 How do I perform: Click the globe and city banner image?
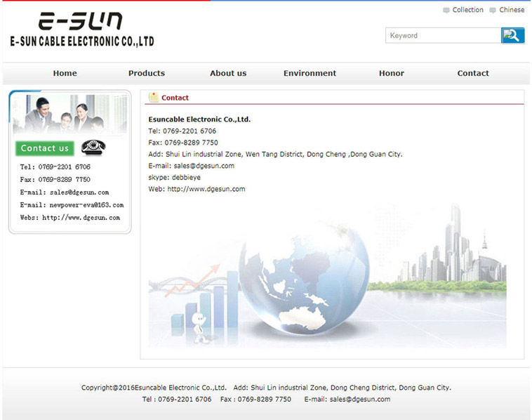tap(327, 277)
